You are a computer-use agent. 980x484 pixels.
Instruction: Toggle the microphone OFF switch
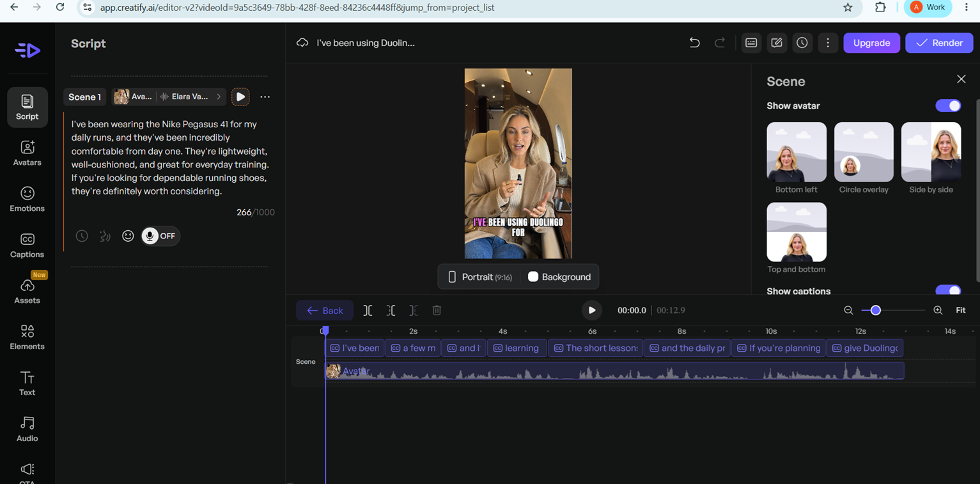pyautogui.click(x=160, y=236)
